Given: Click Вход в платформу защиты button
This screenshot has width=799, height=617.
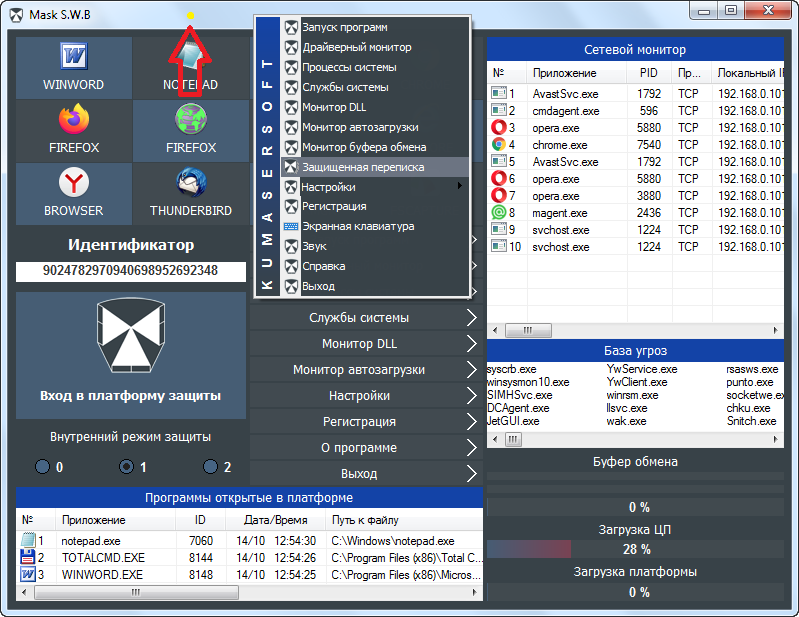Looking at the screenshot, I should pos(131,355).
